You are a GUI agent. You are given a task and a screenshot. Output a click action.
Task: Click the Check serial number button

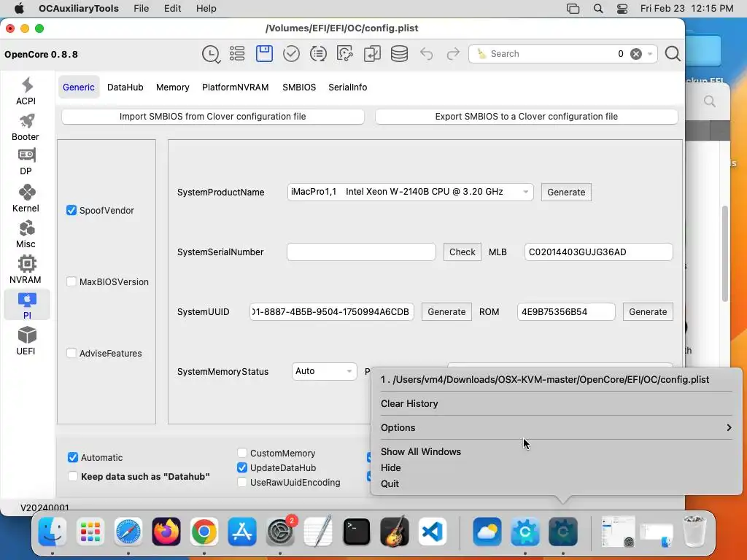click(462, 252)
